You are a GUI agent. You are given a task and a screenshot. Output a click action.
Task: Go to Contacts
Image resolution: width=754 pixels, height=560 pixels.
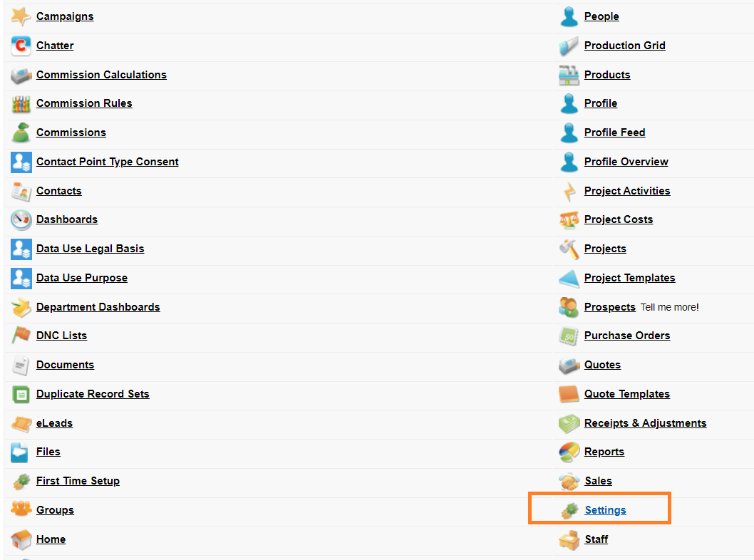58,192
